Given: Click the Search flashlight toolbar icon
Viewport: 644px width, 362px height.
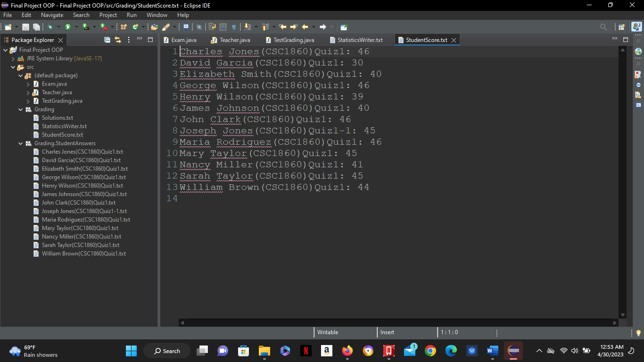Looking at the screenshot, I should tap(166, 27).
